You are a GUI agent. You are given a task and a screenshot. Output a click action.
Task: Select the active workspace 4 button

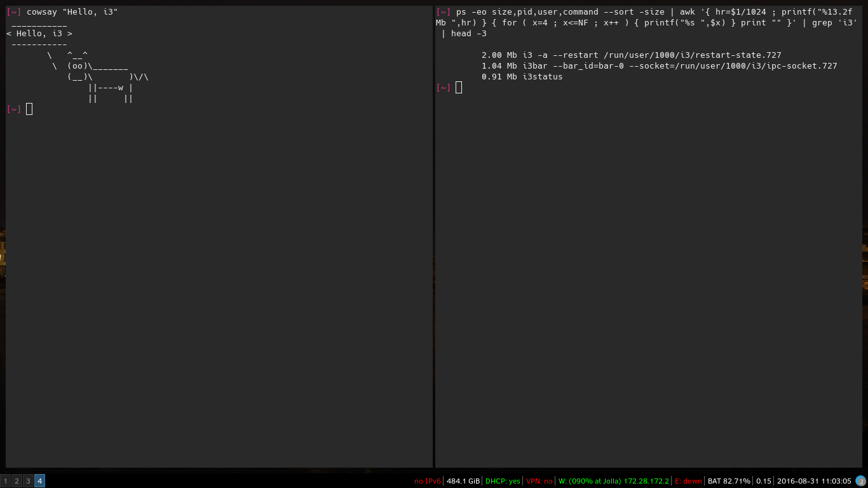point(39,481)
